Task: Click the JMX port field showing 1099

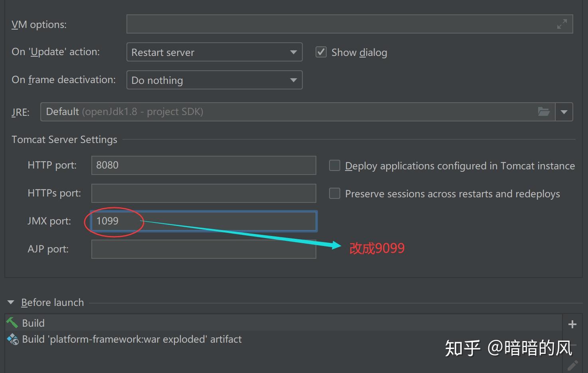Action: (203, 221)
